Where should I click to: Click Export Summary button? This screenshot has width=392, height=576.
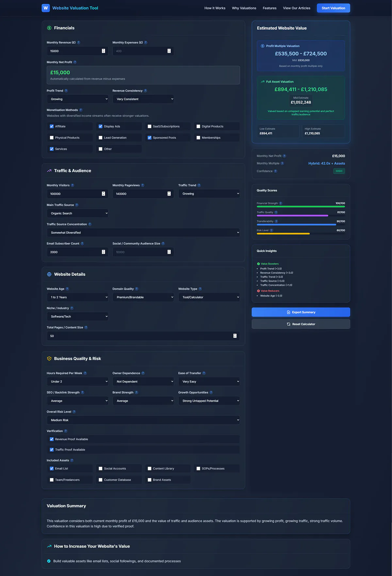(301, 312)
